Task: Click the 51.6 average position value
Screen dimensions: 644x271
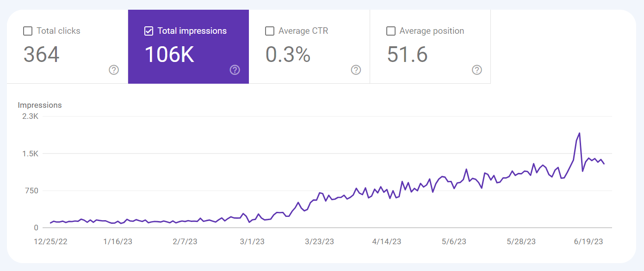Action: pos(407,54)
